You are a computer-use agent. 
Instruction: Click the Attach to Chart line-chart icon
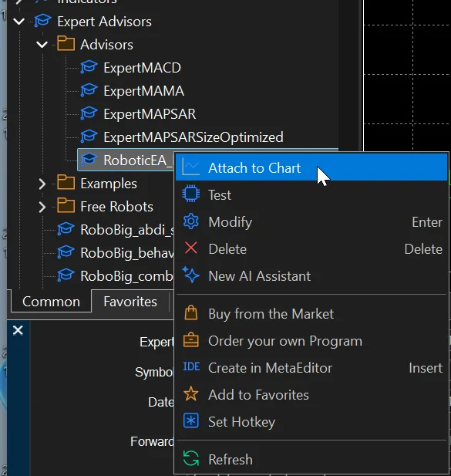click(190, 167)
